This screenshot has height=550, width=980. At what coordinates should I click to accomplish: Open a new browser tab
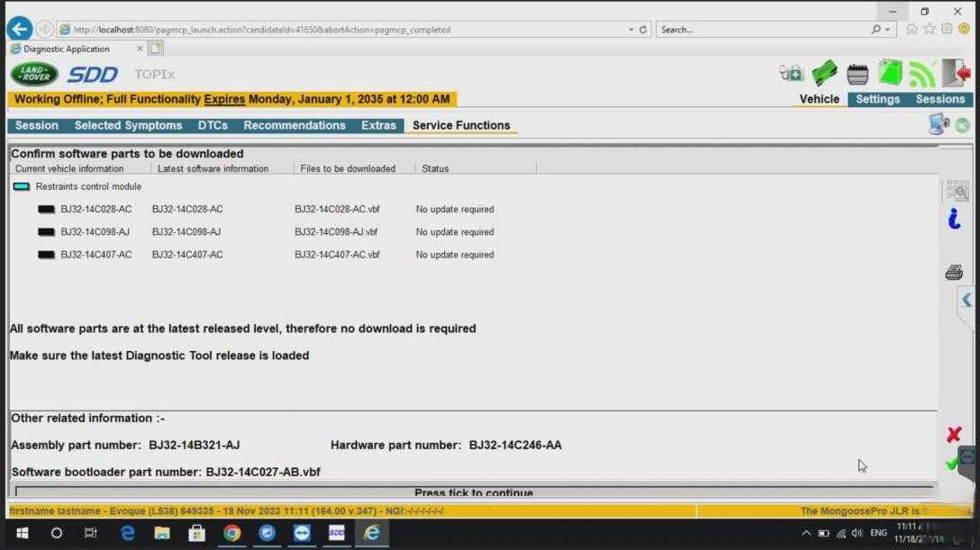click(x=155, y=48)
